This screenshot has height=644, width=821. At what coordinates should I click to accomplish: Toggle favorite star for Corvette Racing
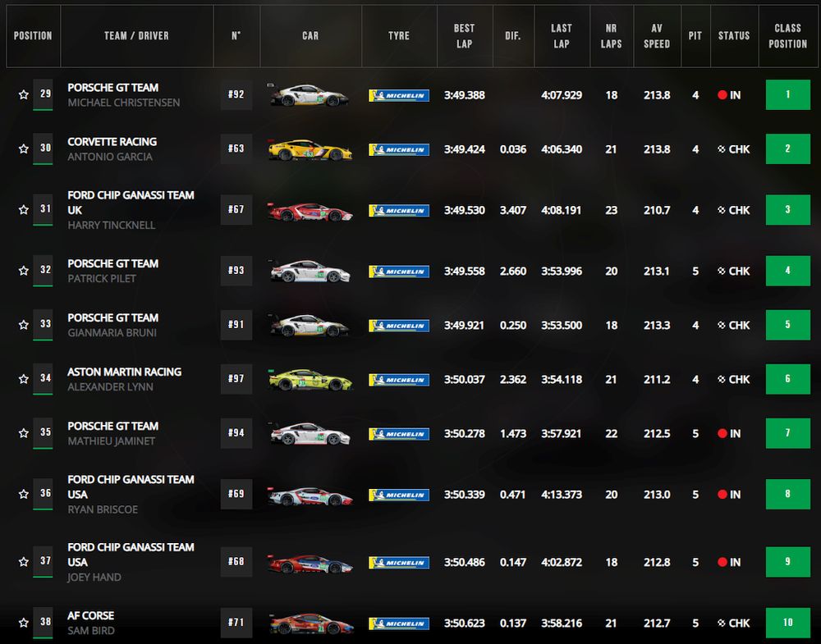click(x=24, y=149)
